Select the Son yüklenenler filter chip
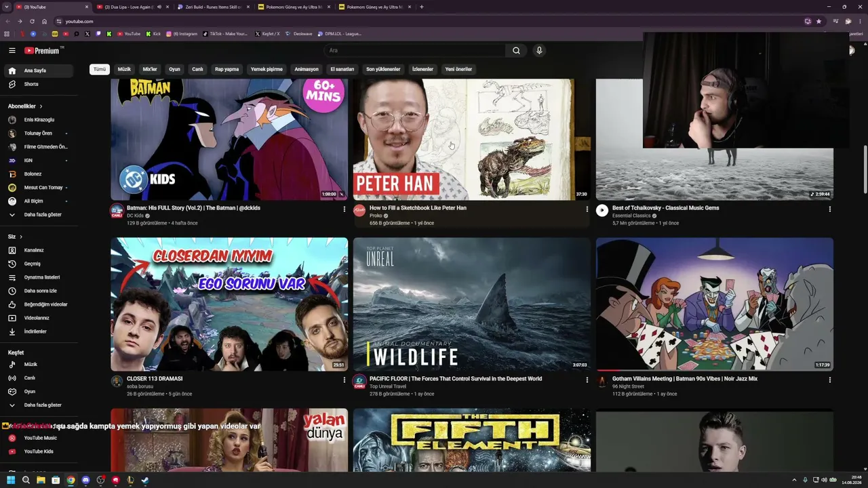 click(x=383, y=69)
